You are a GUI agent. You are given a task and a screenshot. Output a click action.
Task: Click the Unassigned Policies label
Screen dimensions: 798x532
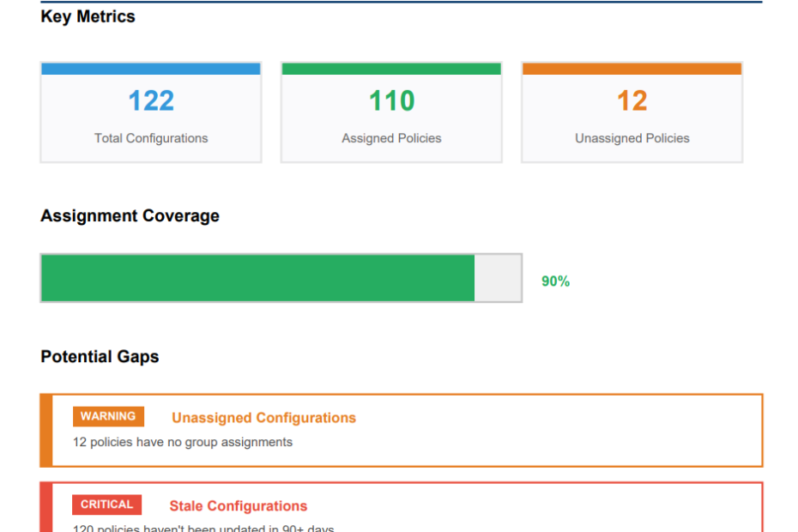pos(632,138)
